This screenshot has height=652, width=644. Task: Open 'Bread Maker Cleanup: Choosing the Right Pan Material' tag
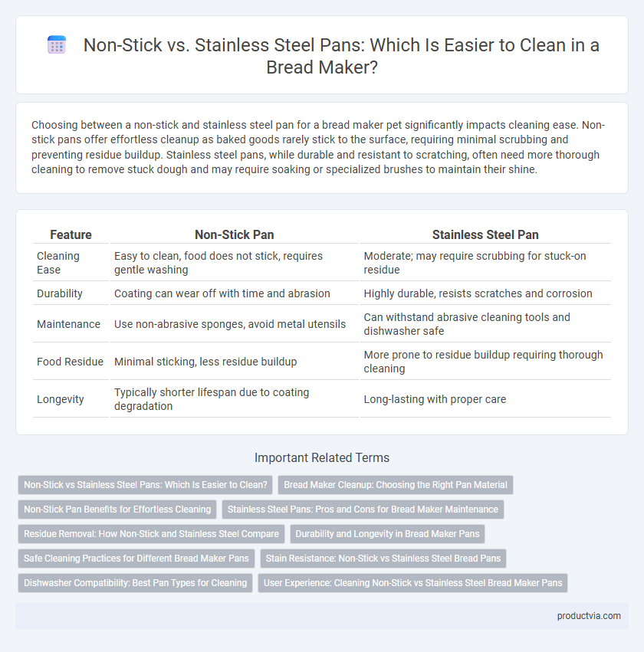coord(396,485)
